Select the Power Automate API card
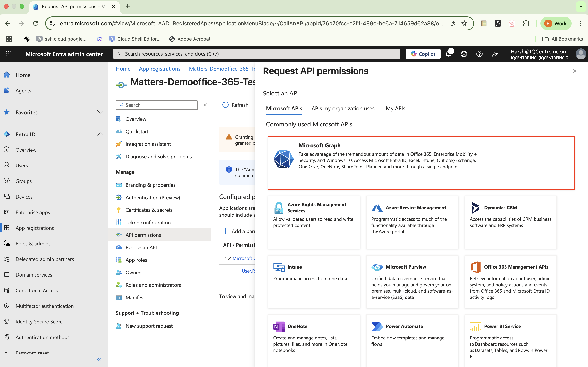 pyautogui.click(x=412, y=341)
